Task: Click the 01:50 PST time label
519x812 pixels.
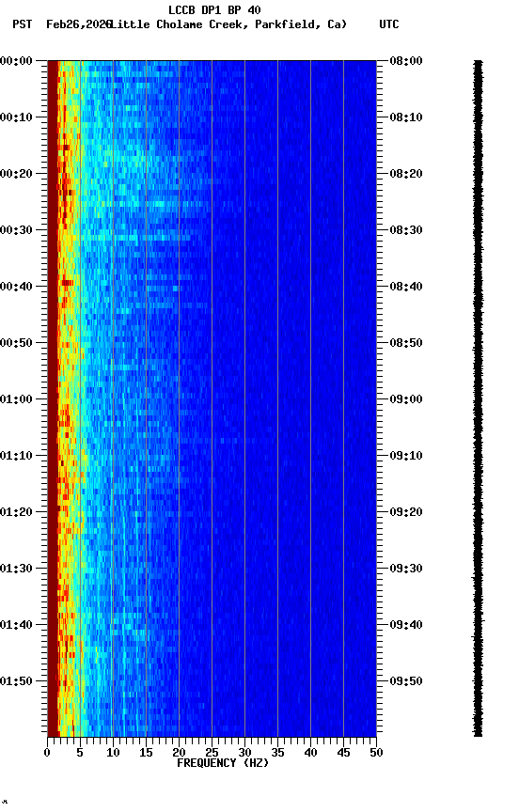Action: (x=16, y=681)
